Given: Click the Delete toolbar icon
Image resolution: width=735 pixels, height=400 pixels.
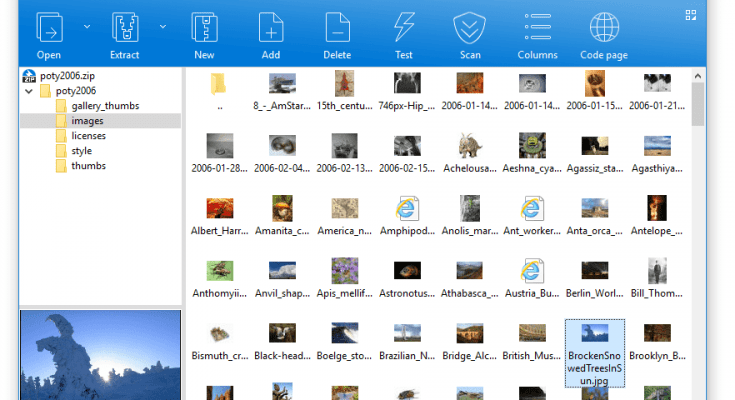Looking at the screenshot, I should 338,28.
